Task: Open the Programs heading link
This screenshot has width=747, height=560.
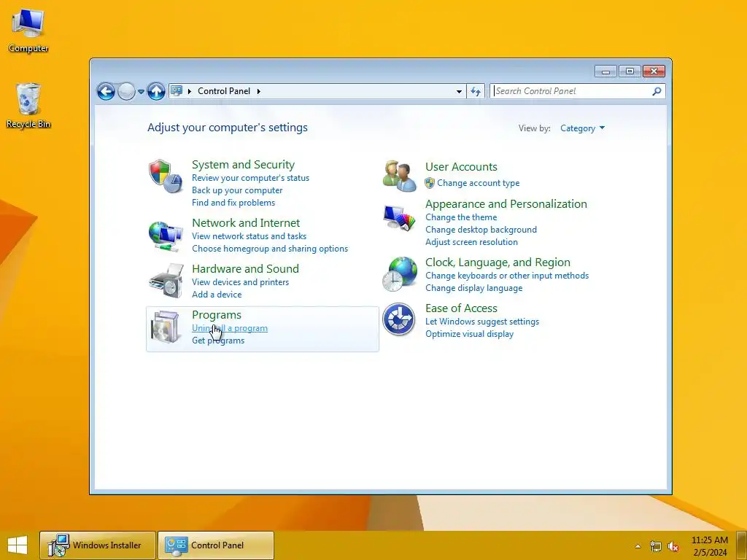Action: click(x=216, y=315)
